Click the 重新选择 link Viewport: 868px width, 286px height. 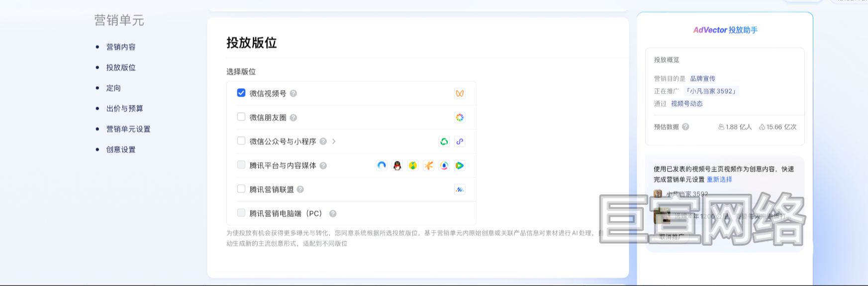[719, 179]
